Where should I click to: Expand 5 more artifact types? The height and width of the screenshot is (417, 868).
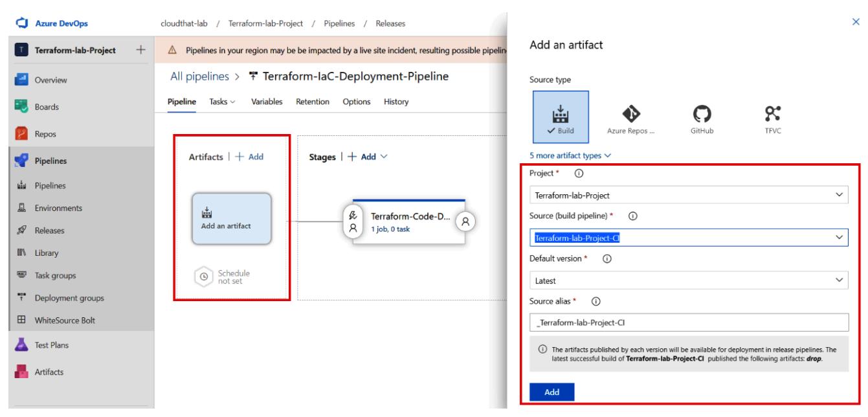570,155
